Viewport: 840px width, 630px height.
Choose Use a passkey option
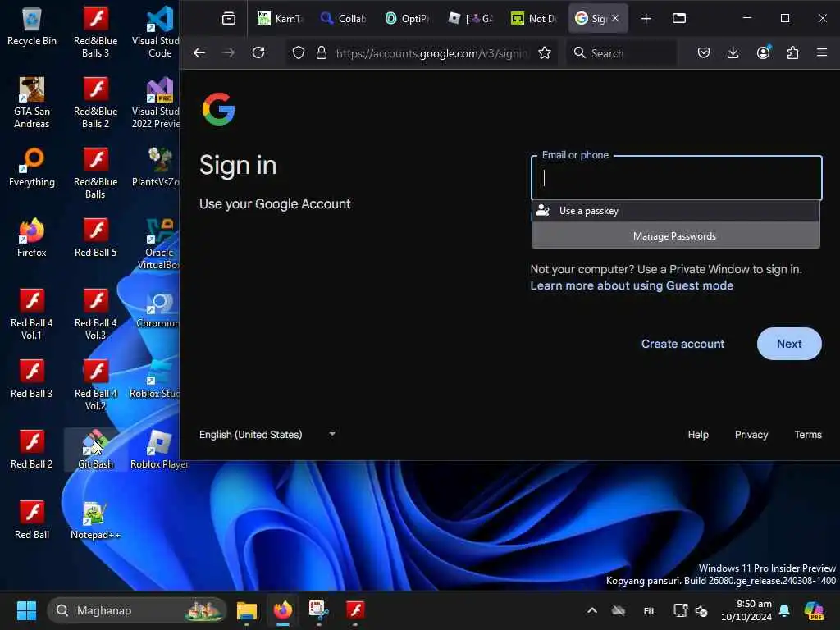pyautogui.click(x=675, y=211)
